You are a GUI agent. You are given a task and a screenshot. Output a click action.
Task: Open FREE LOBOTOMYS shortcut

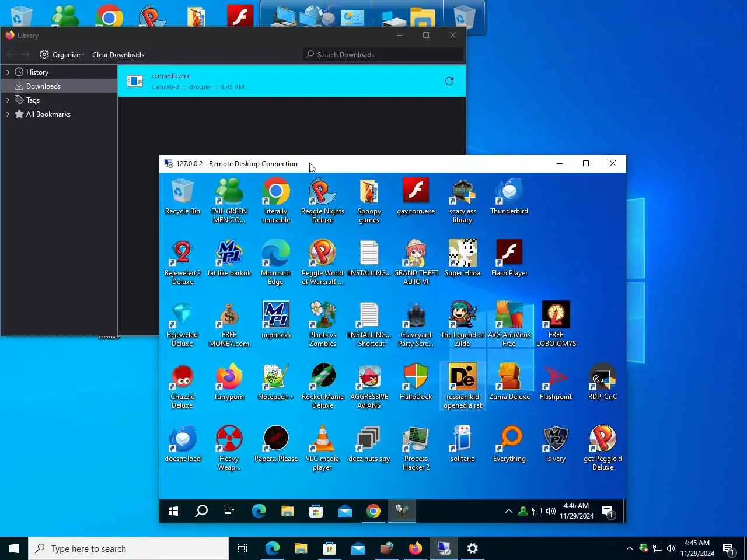[x=556, y=324]
